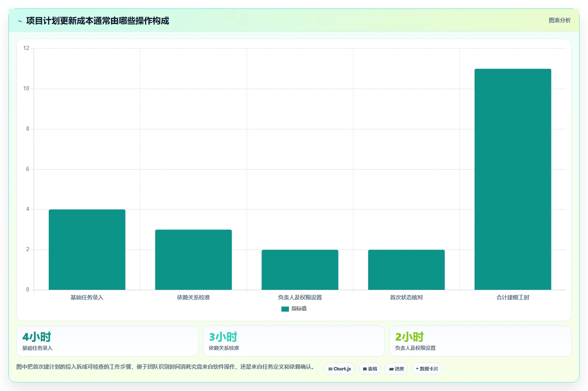This screenshot has height=391, width=588.
Task: Click the 基础任务录入 x-axis label
Action: 87,297
